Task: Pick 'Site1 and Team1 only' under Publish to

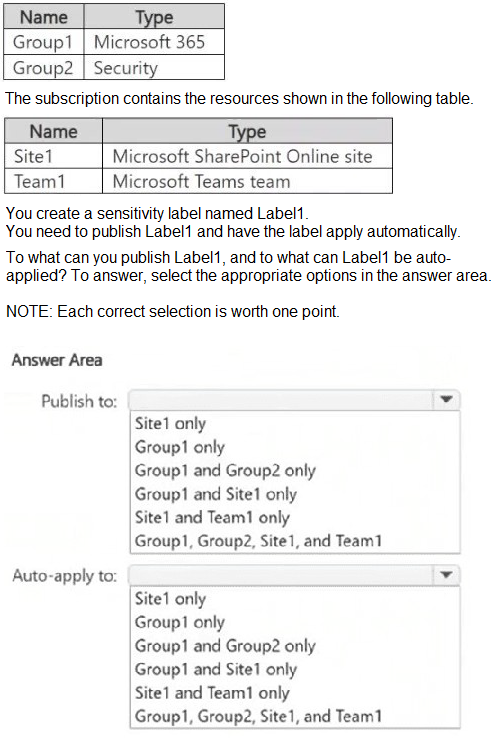Action: [212, 517]
